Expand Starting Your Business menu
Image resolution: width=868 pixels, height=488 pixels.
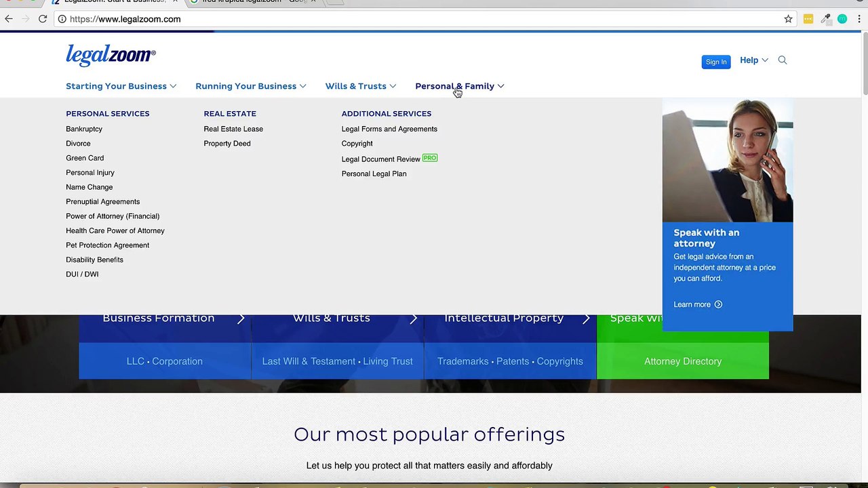coord(121,86)
